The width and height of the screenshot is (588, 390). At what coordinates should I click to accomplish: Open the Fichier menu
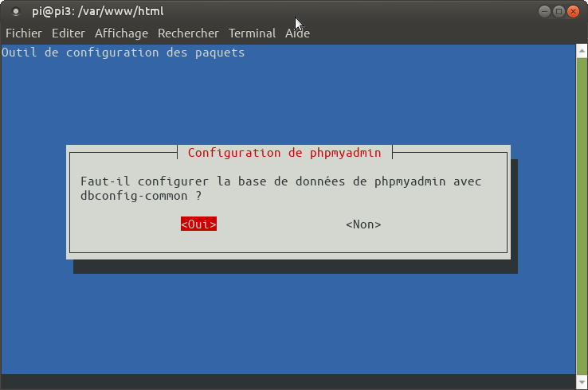click(x=24, y=33)
